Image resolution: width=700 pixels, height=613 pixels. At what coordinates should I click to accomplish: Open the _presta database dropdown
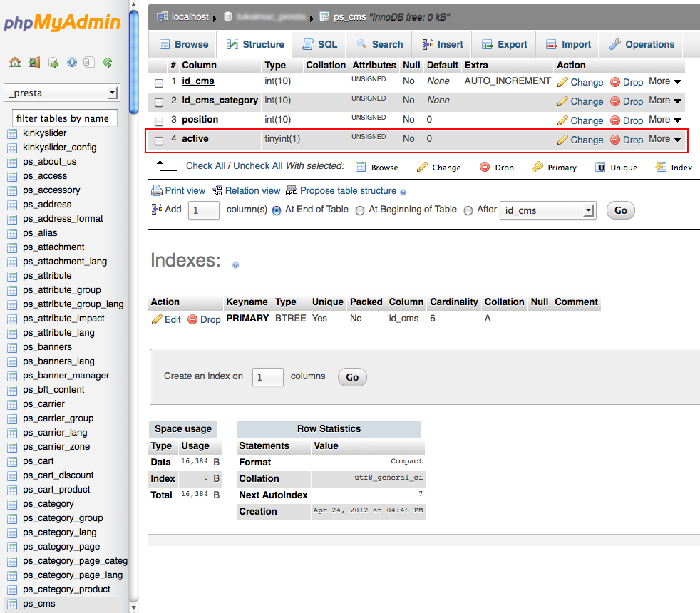(62, 93)
